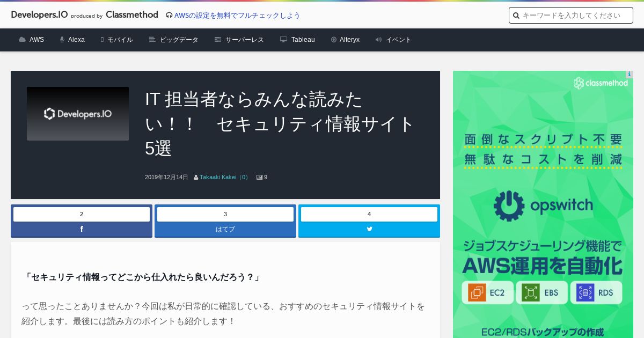Open the イベント menu item

click(x=399, y=40)
